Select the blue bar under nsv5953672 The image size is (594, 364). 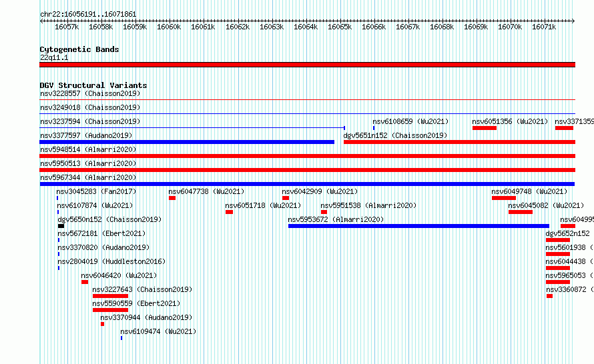[x=418, y=226]
